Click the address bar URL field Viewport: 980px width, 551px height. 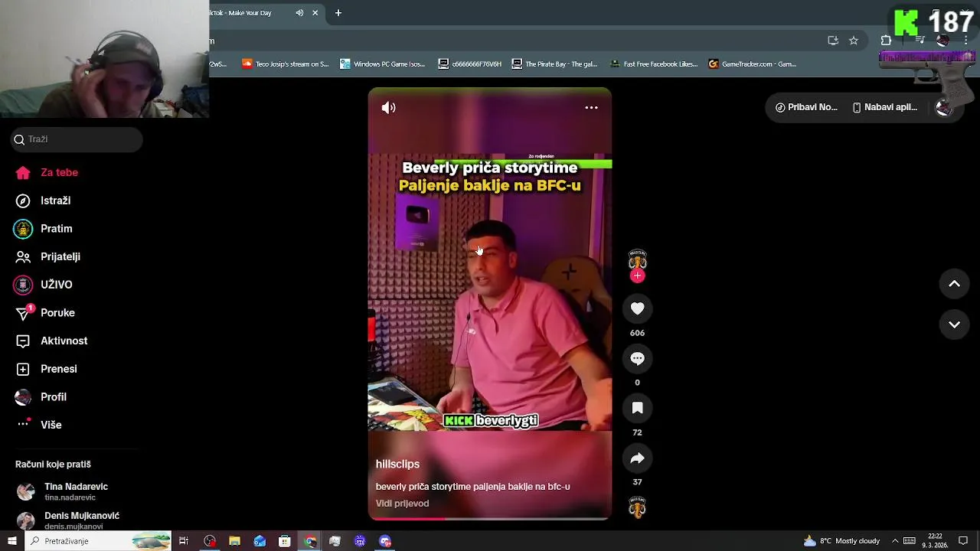(513, 41)
